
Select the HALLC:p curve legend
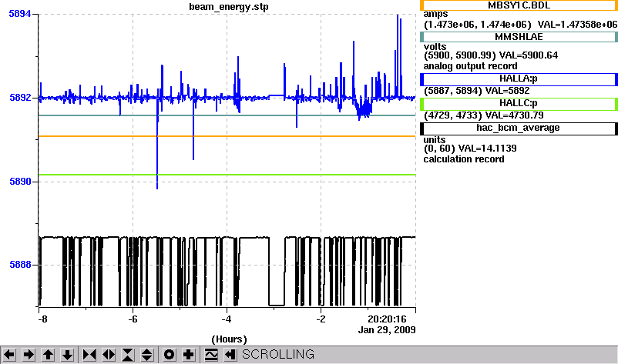click(x=519, y=103)
